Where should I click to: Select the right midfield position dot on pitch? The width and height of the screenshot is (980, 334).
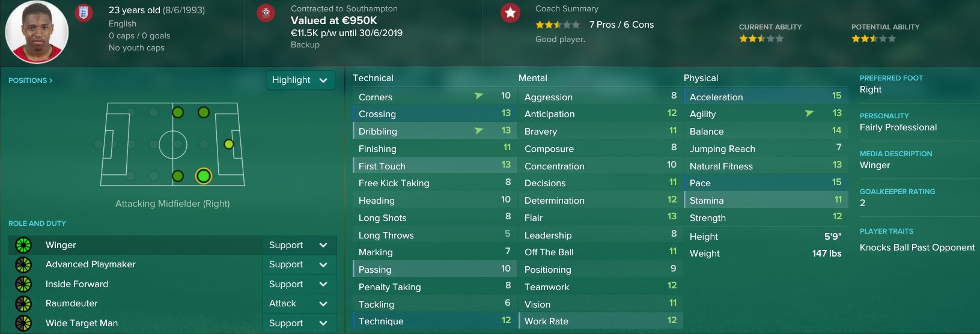point(178,176)
